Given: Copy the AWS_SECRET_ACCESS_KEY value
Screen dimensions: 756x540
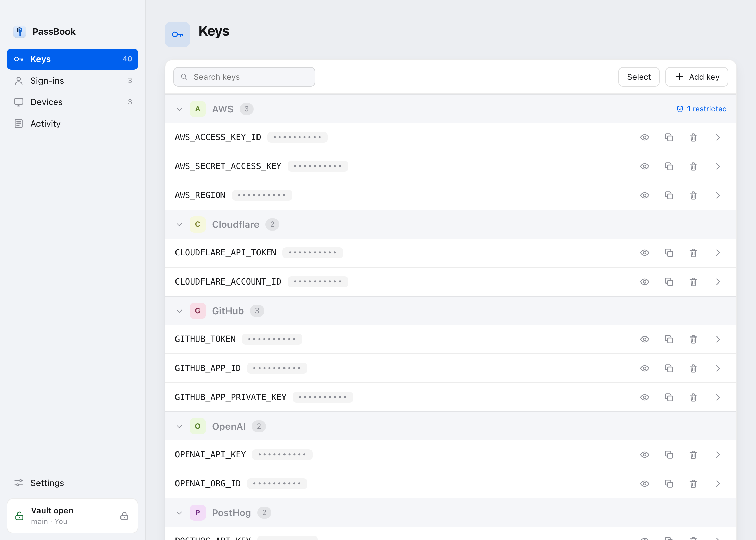Looking at the screenshot, I should click(x=669, y=166).
